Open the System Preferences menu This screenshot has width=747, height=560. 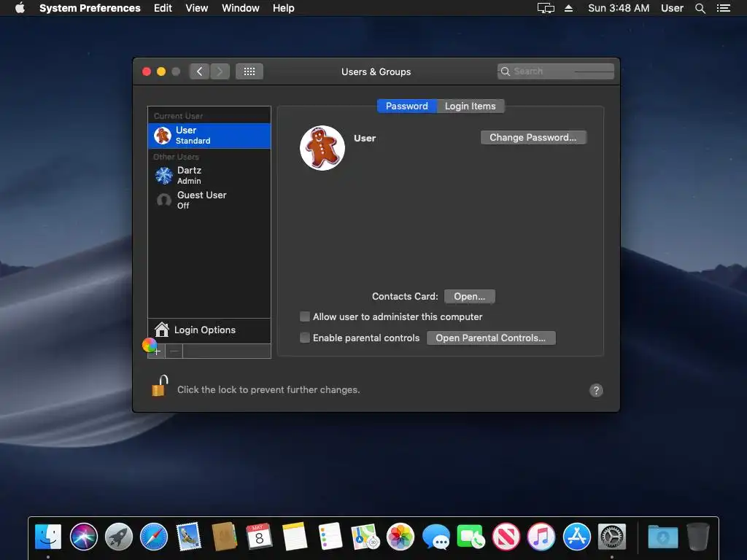[90, 8]
